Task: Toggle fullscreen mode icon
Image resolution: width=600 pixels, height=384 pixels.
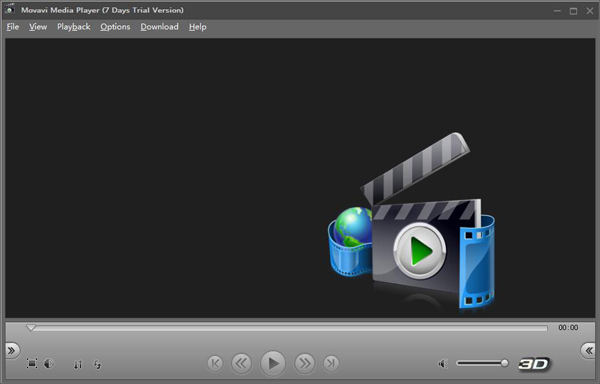Action: (32, 363)
